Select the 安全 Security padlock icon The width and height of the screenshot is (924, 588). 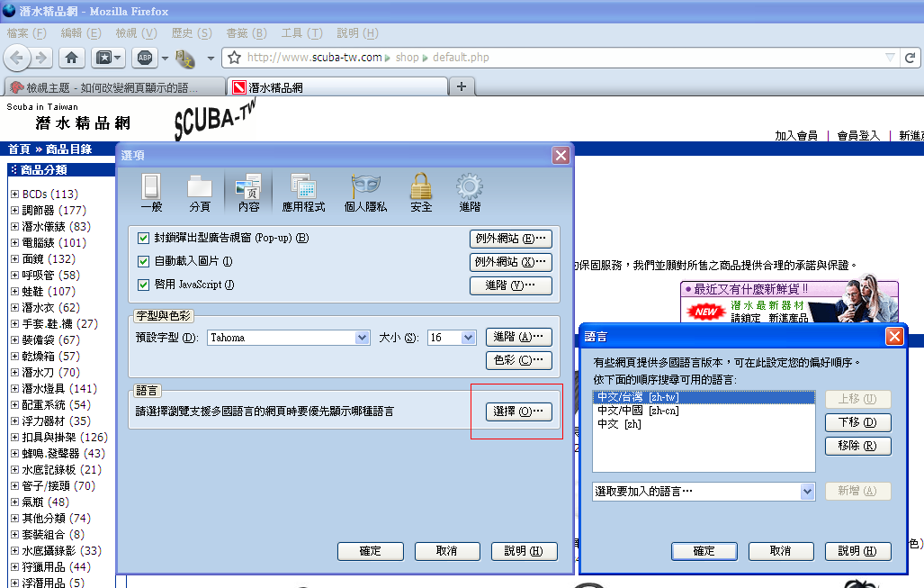pyautogui.click(x=421, y=193)
